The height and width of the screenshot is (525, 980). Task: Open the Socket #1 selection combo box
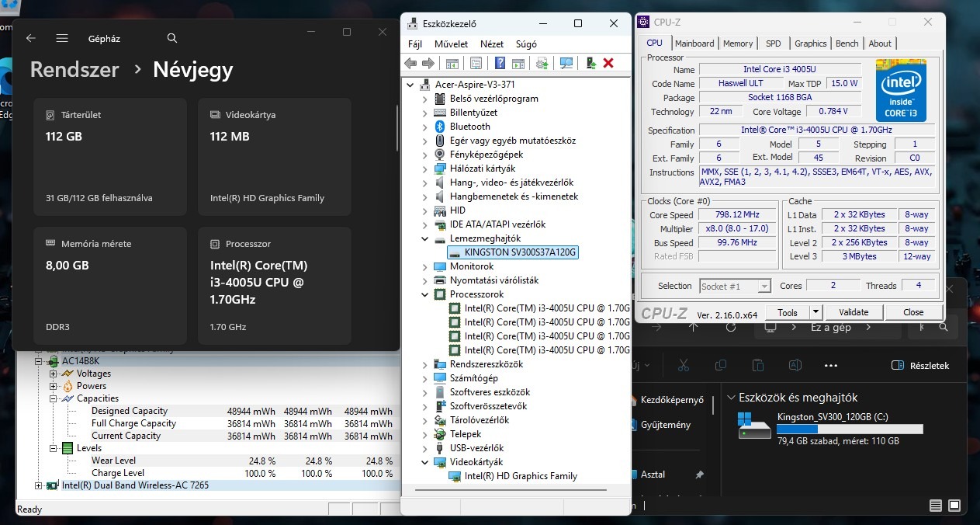coord(735,286)
